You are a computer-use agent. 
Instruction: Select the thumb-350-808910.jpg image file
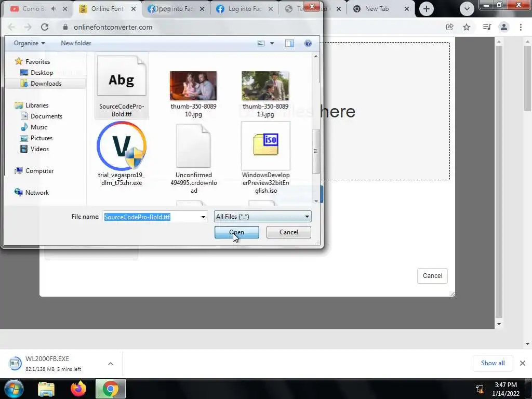coord(193,94)
